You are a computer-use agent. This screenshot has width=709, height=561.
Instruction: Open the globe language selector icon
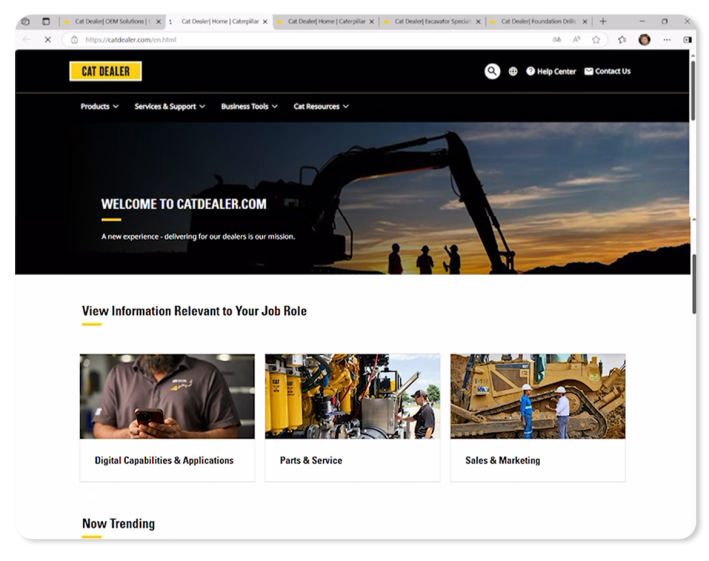[513, 71]
